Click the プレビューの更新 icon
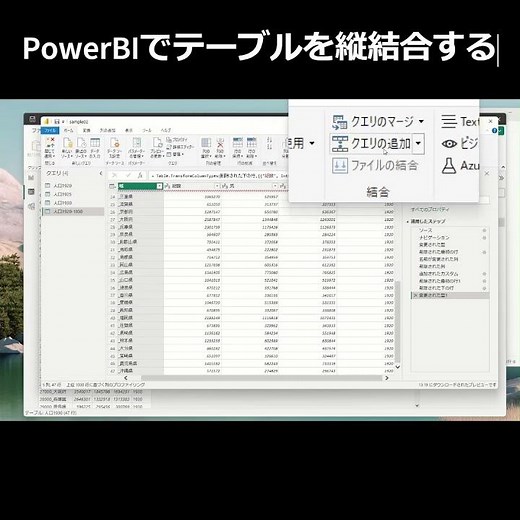This screenshot has width=520, height=520. [157, 143]
